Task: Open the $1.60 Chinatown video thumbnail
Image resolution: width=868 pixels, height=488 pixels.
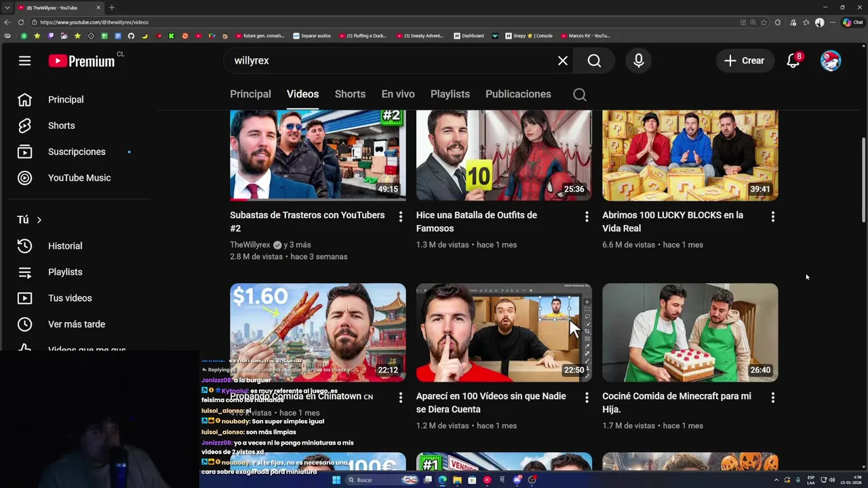Action: click(x=318, y=333)
